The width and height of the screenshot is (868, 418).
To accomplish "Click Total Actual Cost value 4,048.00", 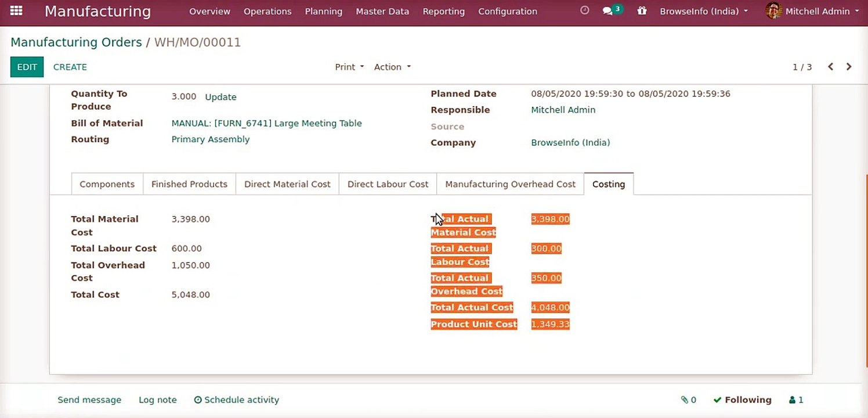I will click(x=550, y=308).
